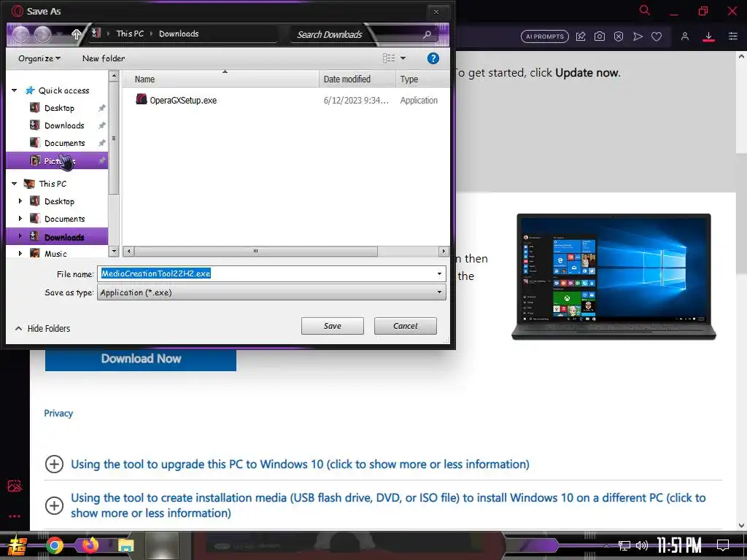
Task: Click the Save button
Action: 333,326
